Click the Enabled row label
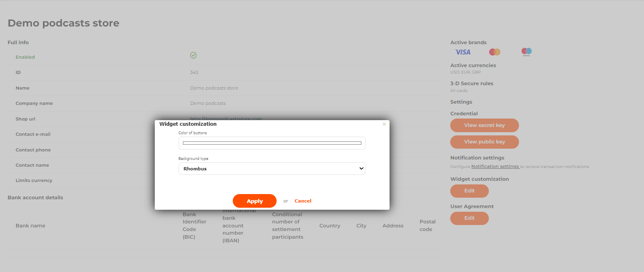The height and width of the screenshot is (272, 644). click(x=25, y=57)
